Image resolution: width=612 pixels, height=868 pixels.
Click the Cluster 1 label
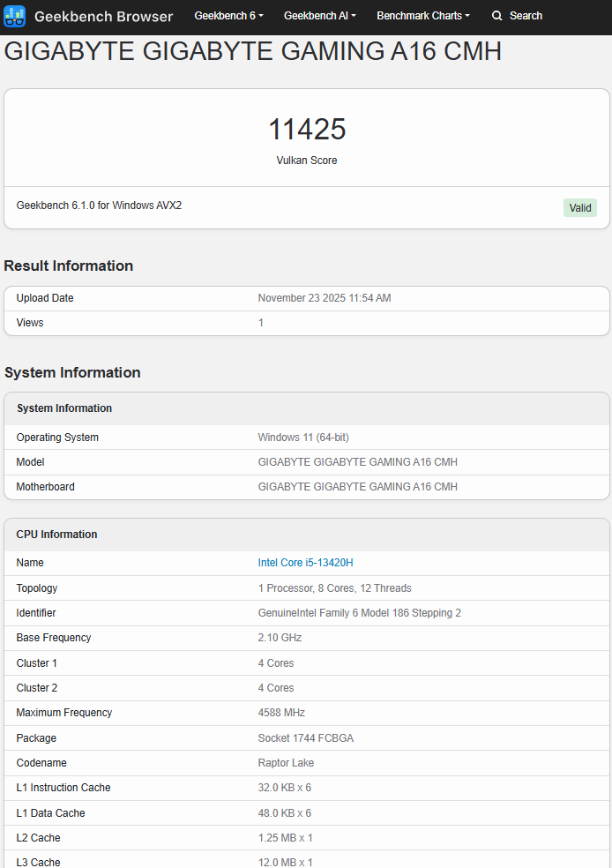click(36, 663)
